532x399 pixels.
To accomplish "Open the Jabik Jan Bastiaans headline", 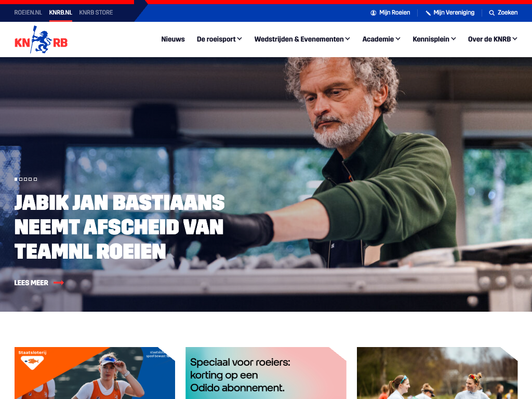I will coord(119,227).
